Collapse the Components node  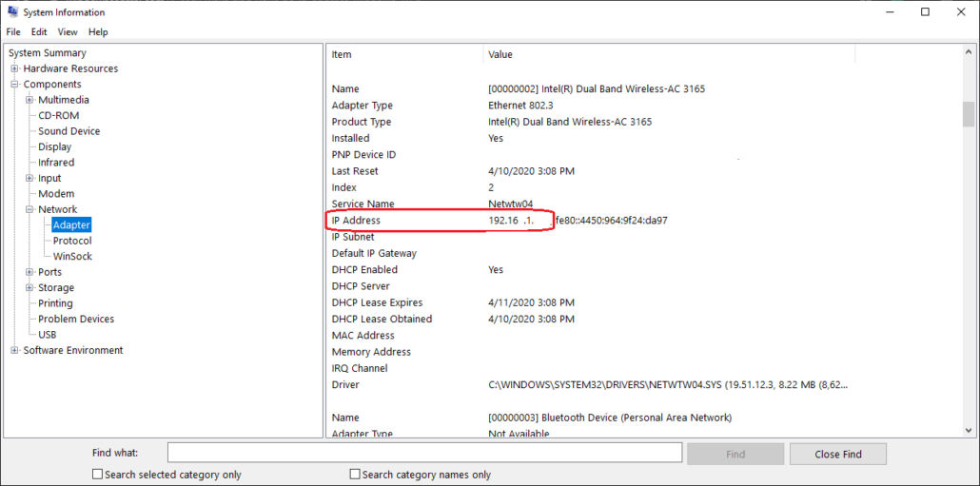pos(14,85)
